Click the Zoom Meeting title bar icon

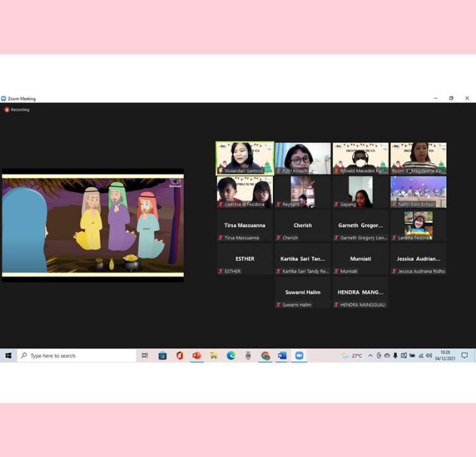coord(3,98)
